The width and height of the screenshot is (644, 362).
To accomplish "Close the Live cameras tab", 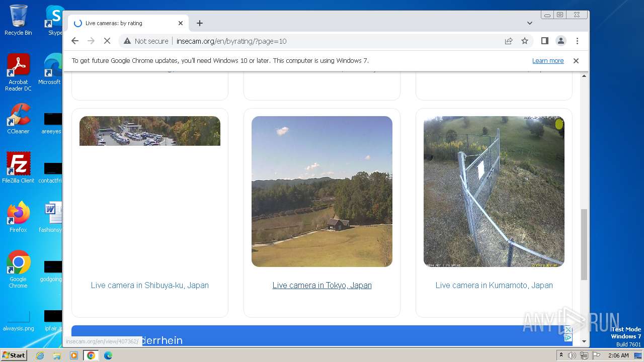I will tap(181, 23).
